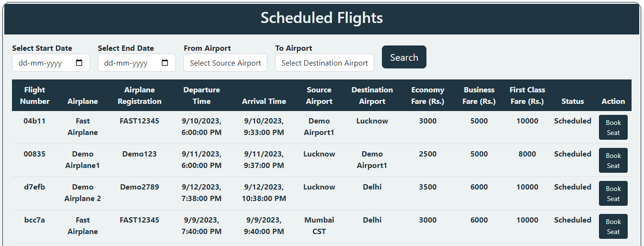Open the End Date calendar picker icon

click(165, 63)
